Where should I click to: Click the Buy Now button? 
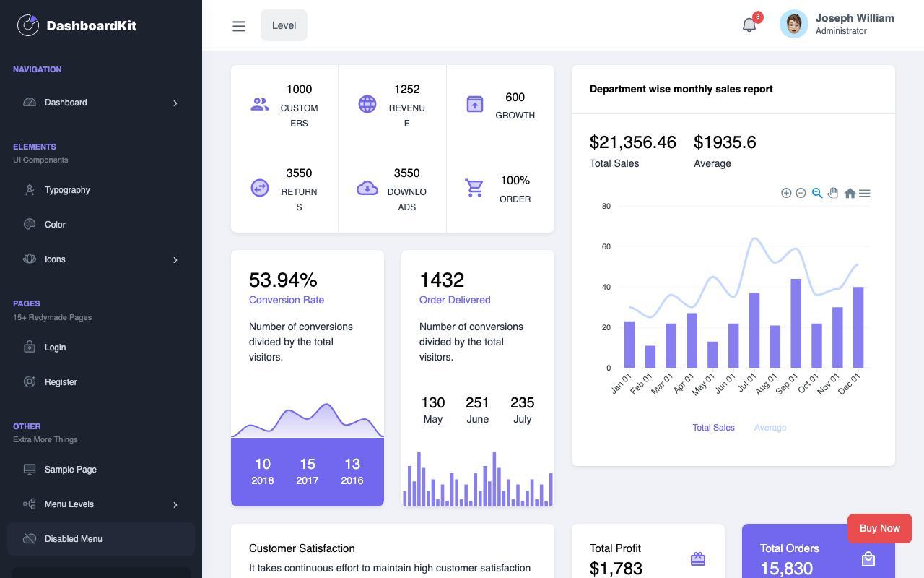[880, 528]
